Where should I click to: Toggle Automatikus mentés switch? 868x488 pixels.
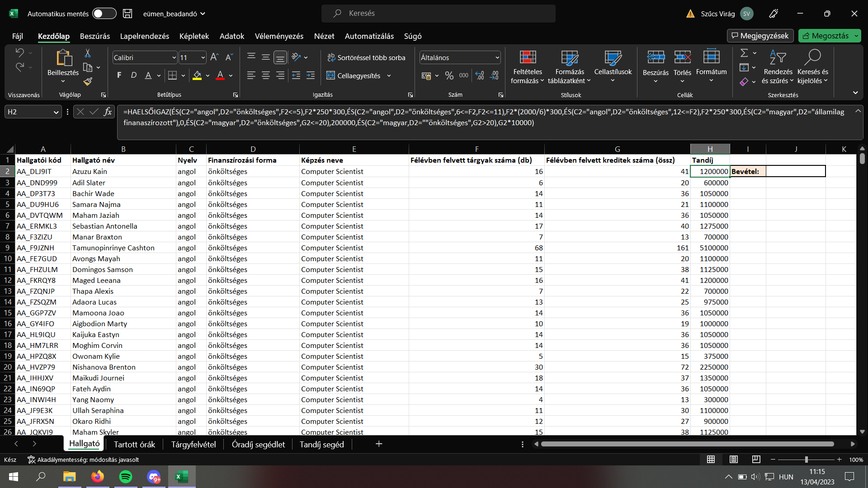click(x=104, y=14)
